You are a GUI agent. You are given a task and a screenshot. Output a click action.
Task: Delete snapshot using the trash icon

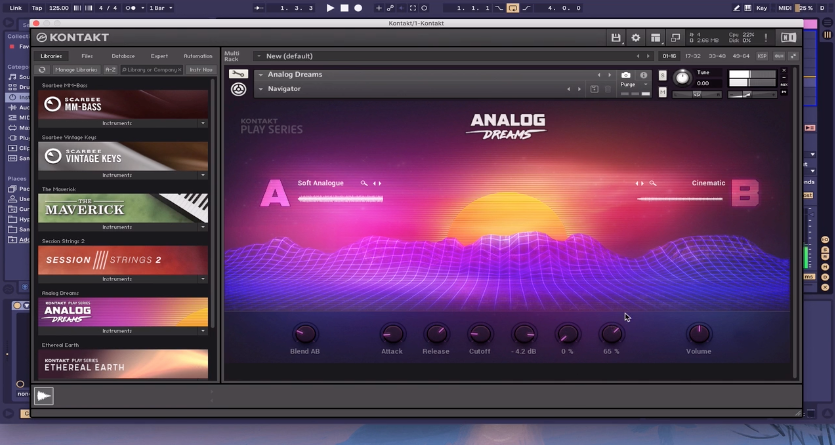click(608, 89)
